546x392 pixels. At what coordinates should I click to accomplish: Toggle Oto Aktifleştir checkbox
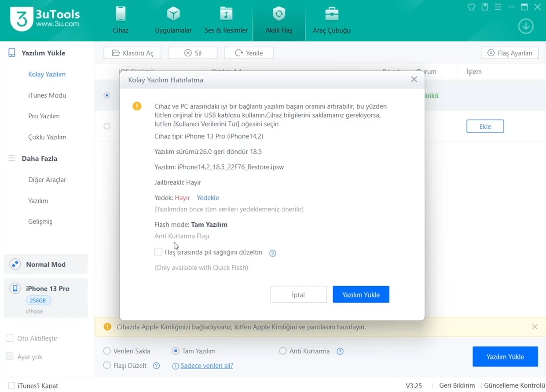pos(9,338)
